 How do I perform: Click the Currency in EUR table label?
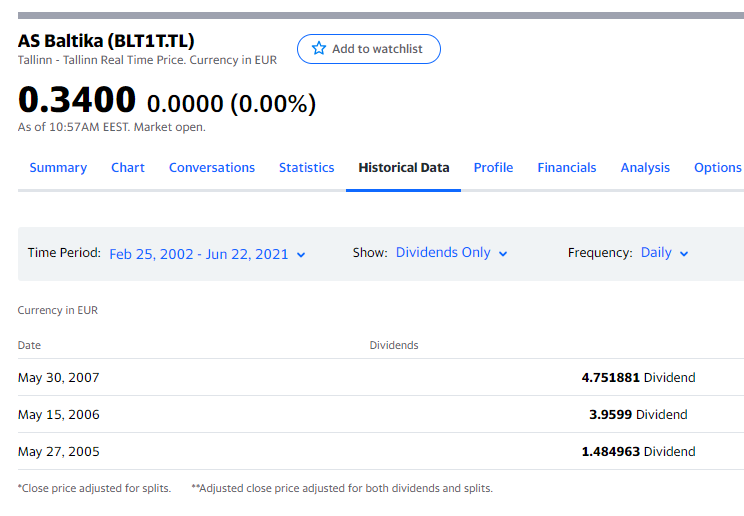coord(57,310)
